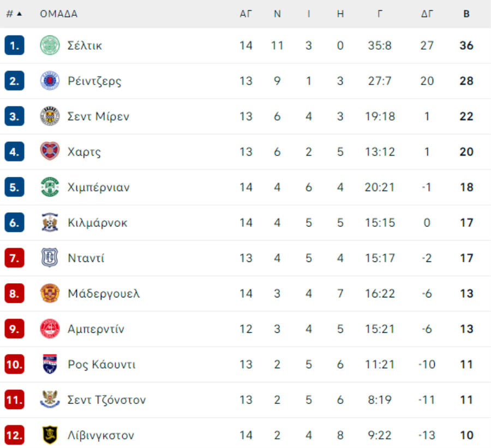
Task: Click the Celtic club crest icon
Action: [x=50, y=45]
